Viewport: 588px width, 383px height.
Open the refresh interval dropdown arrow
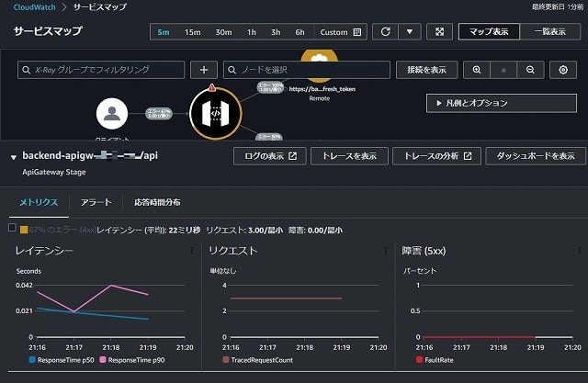coord(410,32)
